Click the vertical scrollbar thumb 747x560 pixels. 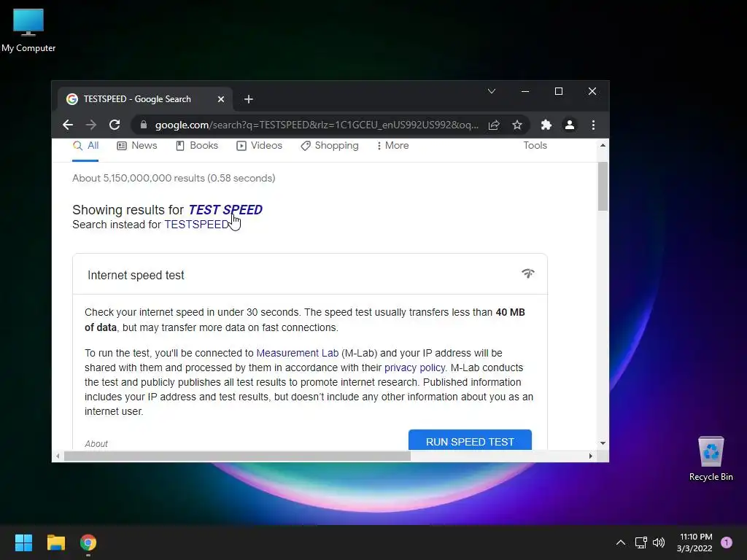pos(603,187)
